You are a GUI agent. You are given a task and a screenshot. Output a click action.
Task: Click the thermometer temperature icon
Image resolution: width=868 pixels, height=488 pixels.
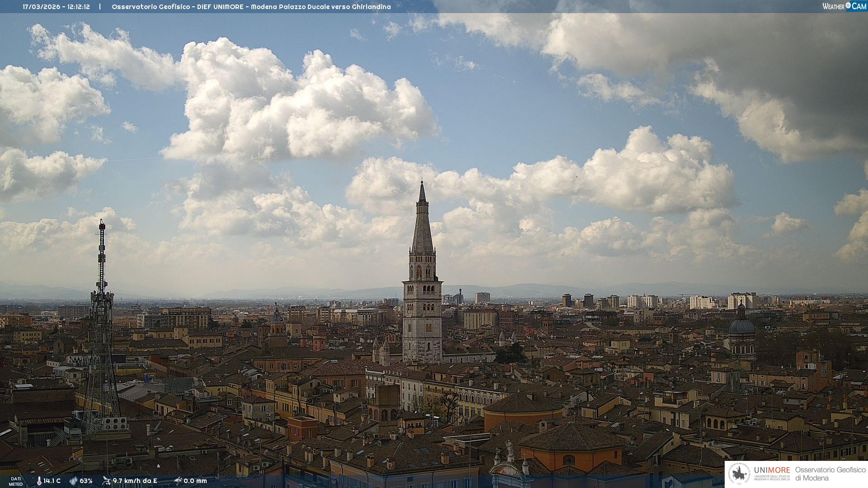pos(39,481)
